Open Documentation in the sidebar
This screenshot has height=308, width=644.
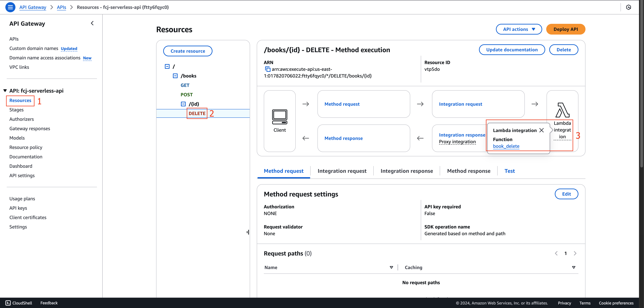(26, 157)
